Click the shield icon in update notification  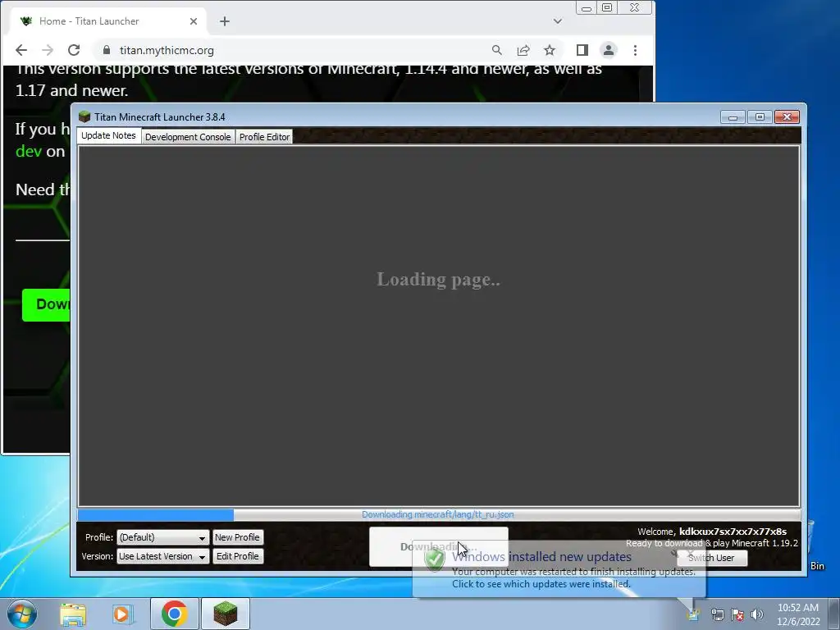(435, 560)
